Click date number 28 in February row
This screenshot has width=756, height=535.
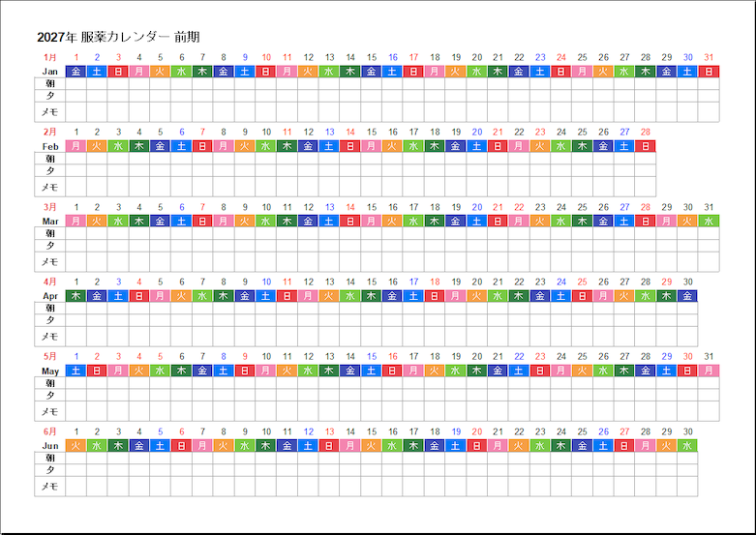click(646, 133)
